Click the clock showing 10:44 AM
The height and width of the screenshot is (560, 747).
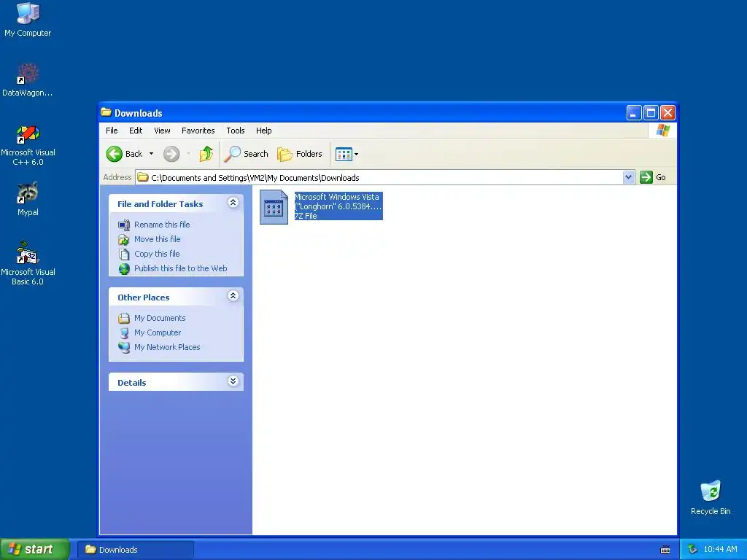tap(720, 550)
